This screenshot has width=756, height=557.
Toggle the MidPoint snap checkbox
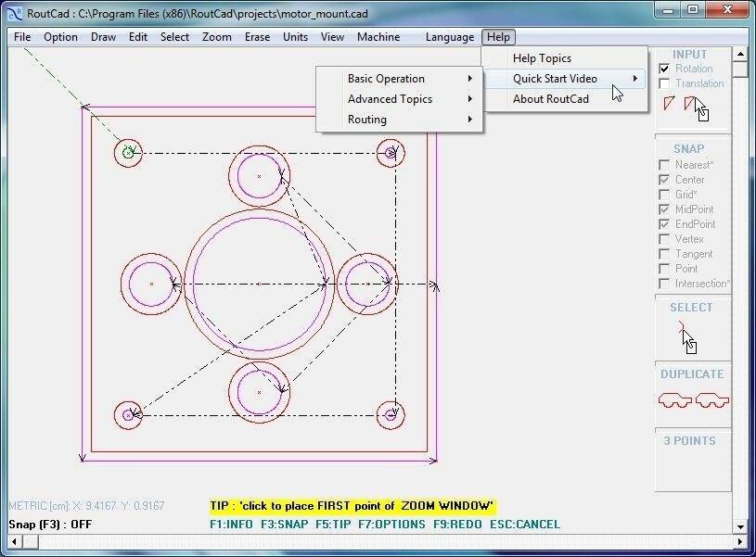click(x=664, y=209)
